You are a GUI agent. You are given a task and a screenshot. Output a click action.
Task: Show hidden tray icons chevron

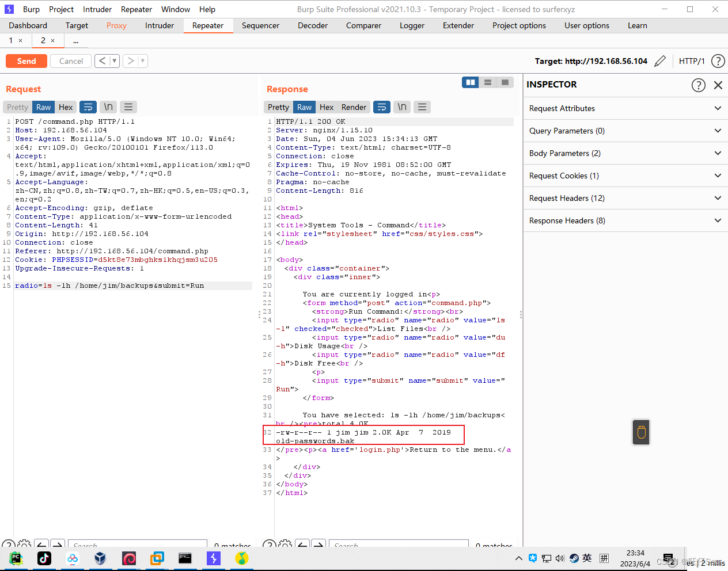(x=519, y=558)
